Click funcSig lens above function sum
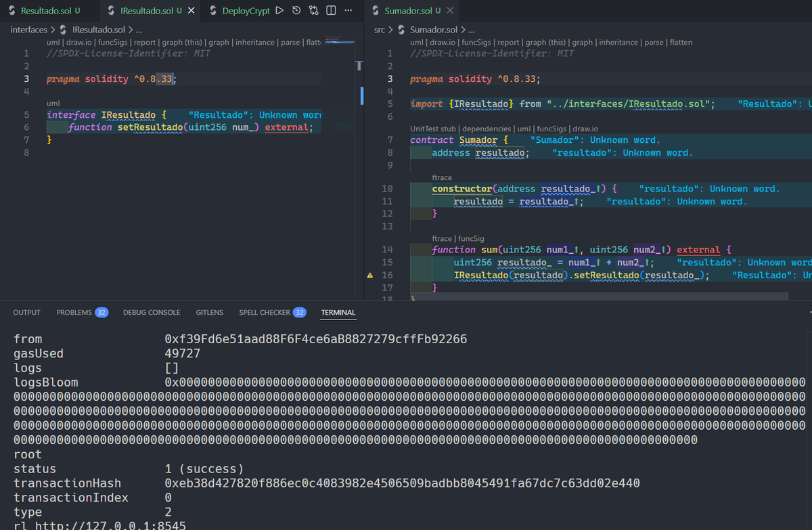Image resolution: width=812 pixels, height=530 pixels. click(x=471, y=239)
